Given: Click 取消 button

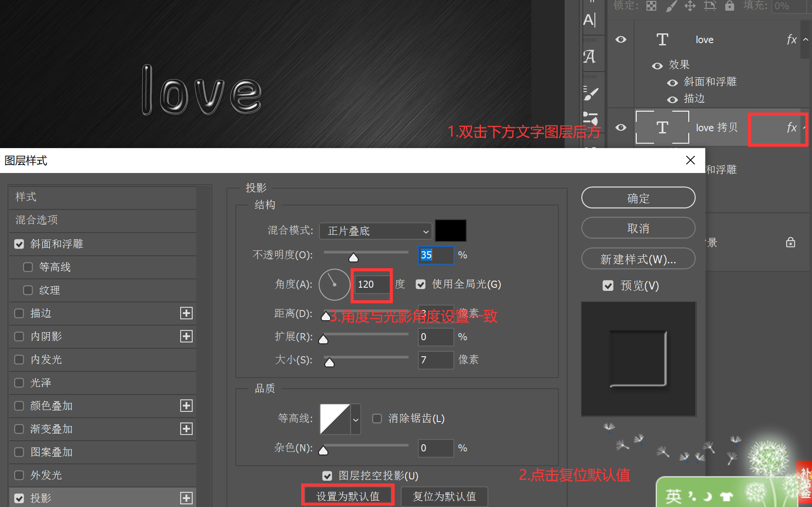Looking at the screenshot, I should (x=638, y=228).
